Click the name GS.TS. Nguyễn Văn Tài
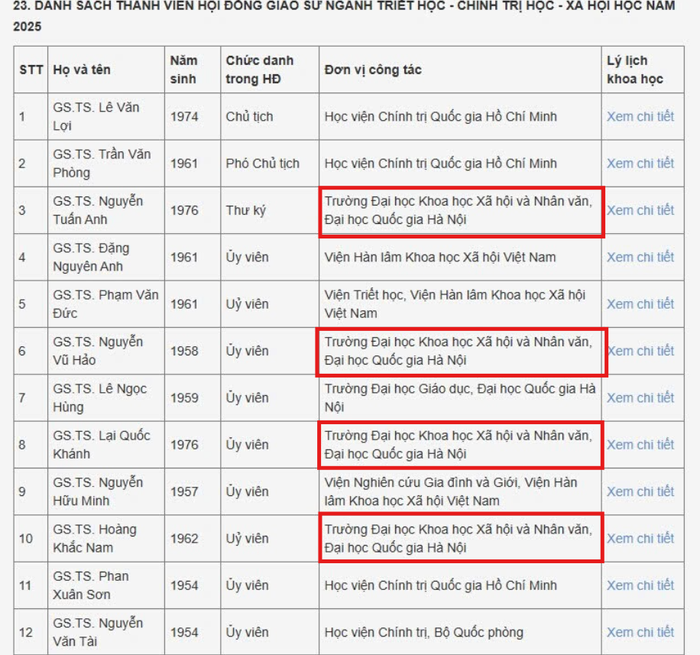Image resolution: width=700 pixels, height=655 pixels. click(x=98, y=632)
